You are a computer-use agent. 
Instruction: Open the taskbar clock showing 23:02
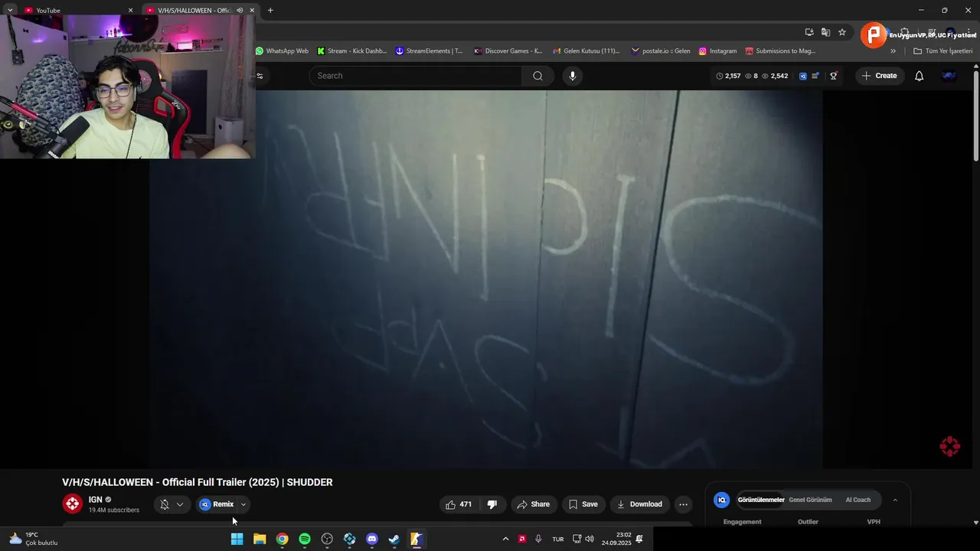pos(616,539)
